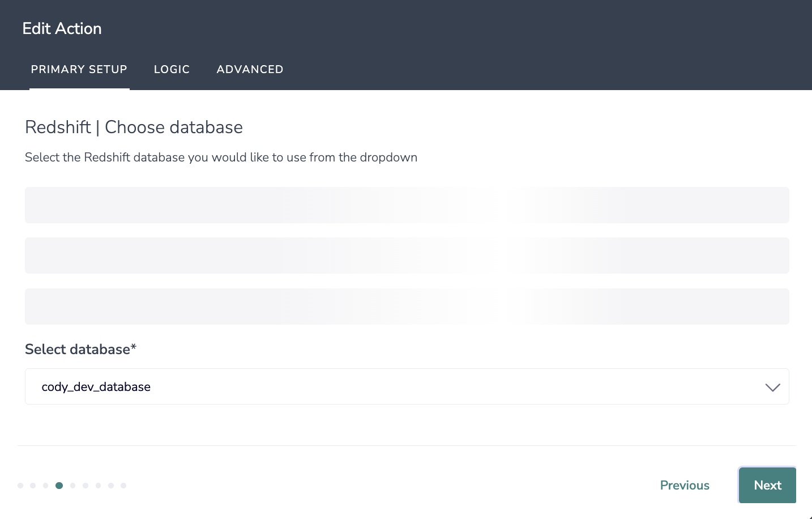This screenshot has width=812, height=519.
Task: Click the third loading placeholder bar
Action: (x=407, y=307)
